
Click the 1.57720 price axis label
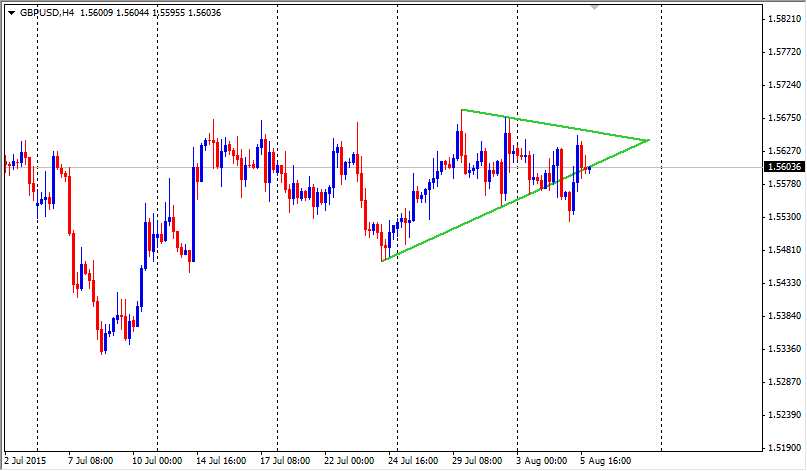(784, 51)
